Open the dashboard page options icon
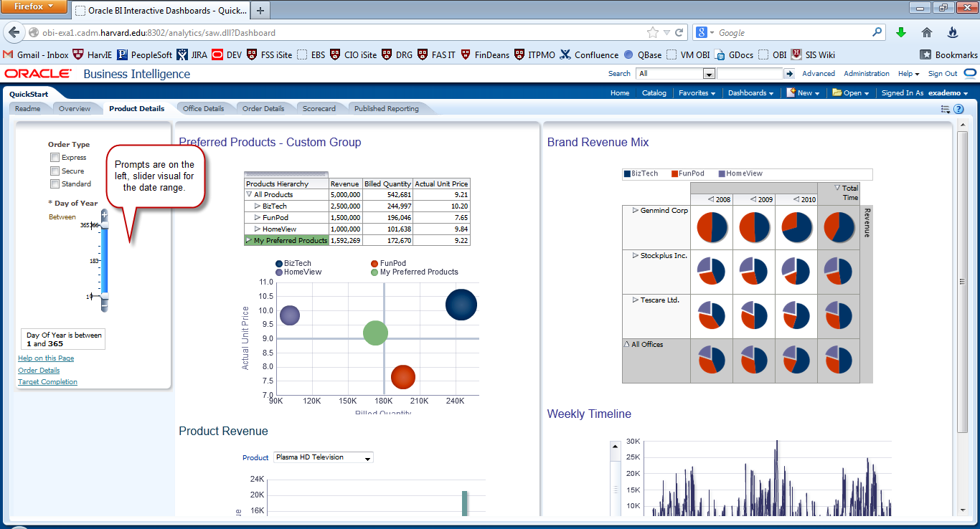This screenshot has width=980, height=529. point(947,109)
